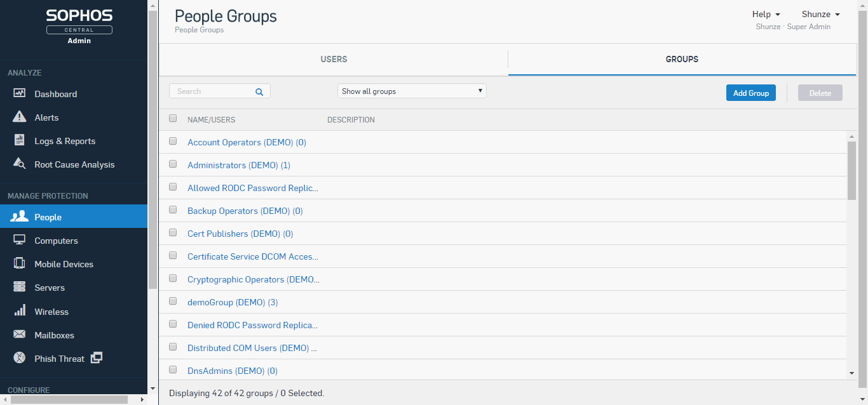Open Root Cause Analysis menu item

click(74, 164)
